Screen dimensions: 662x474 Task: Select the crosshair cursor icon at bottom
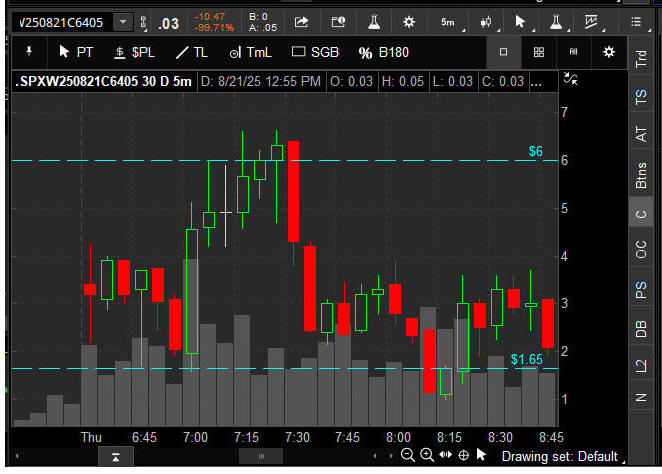click(x=463, y=455)
